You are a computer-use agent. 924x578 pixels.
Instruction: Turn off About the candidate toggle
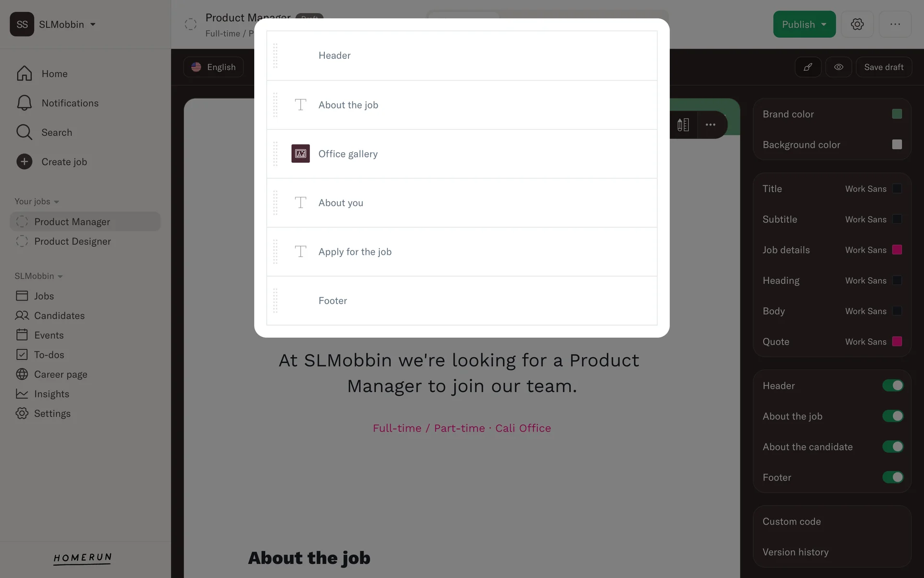(893, 447)
